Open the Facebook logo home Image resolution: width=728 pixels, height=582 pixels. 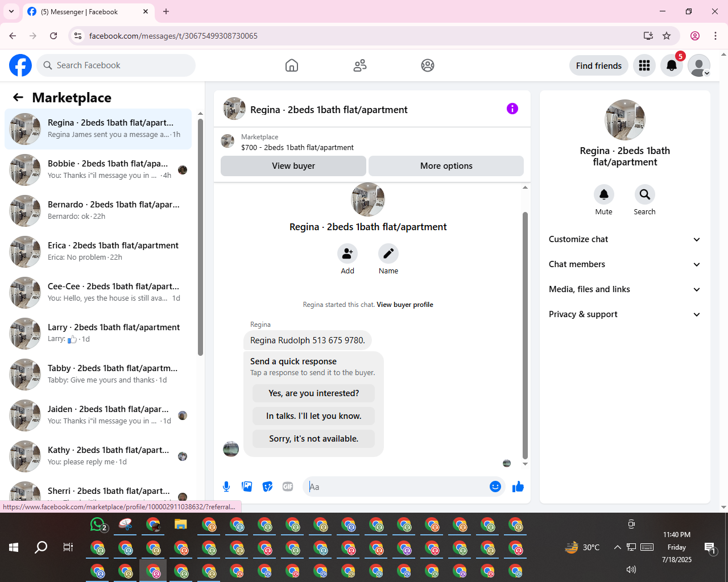click(20, 65)
